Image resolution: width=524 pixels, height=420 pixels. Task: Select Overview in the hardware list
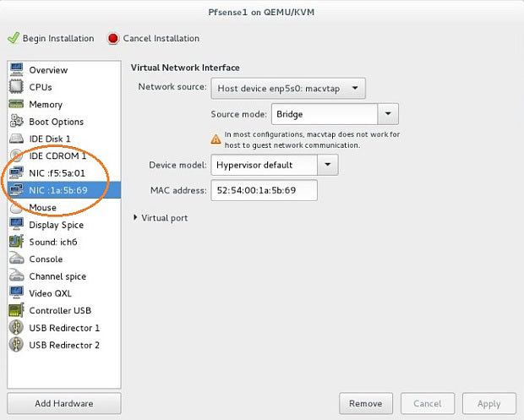click(48, 70)
